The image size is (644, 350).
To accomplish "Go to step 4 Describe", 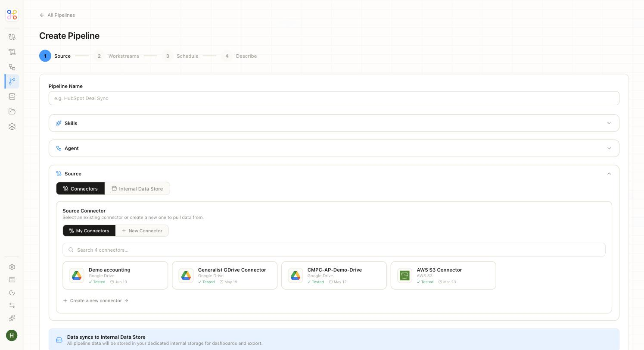I will click(x=239, y=56).
